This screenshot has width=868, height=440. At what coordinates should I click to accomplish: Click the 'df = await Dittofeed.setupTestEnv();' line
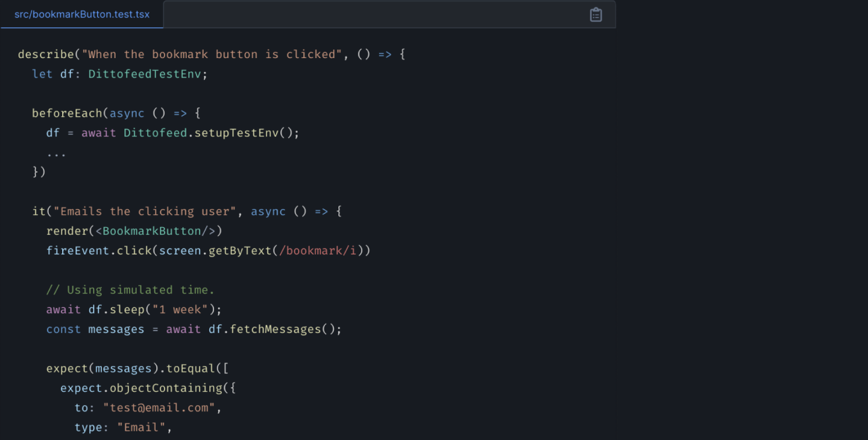(x=172, y=133)
